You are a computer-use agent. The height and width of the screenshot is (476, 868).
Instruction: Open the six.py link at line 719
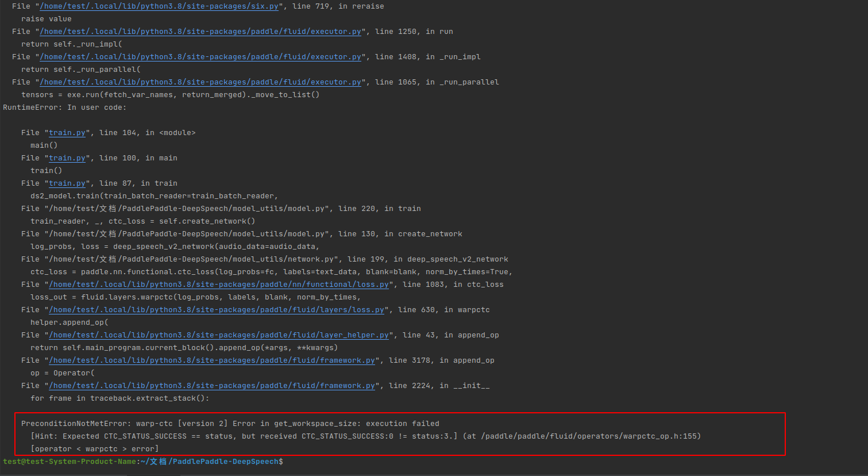click(x=159, y=6)
